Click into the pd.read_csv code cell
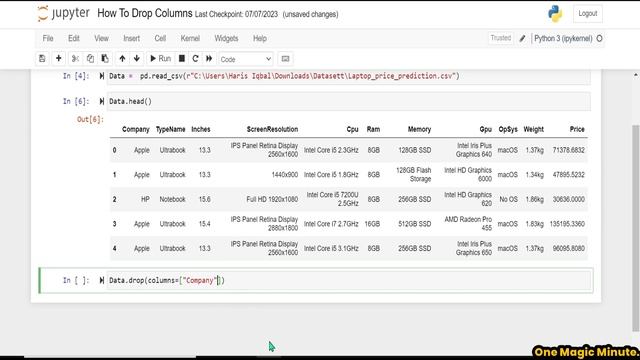The image size is (640, 360). [x=349, y=76]
